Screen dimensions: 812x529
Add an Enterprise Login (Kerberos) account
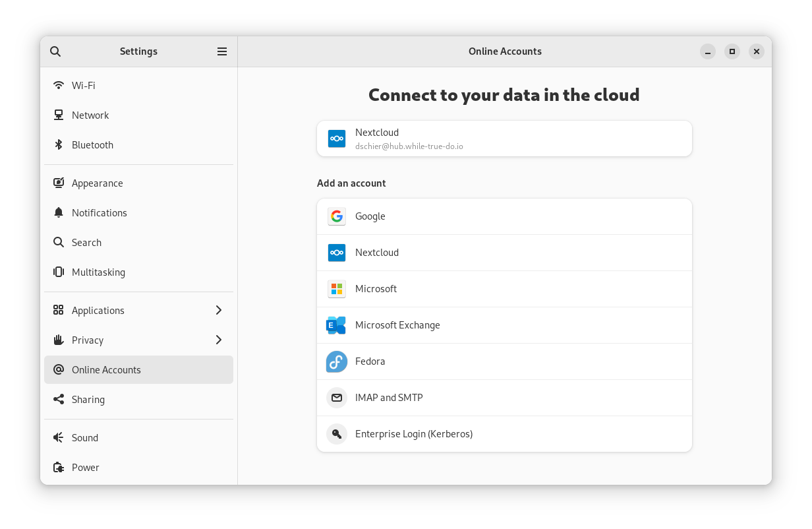pos(504,434)
